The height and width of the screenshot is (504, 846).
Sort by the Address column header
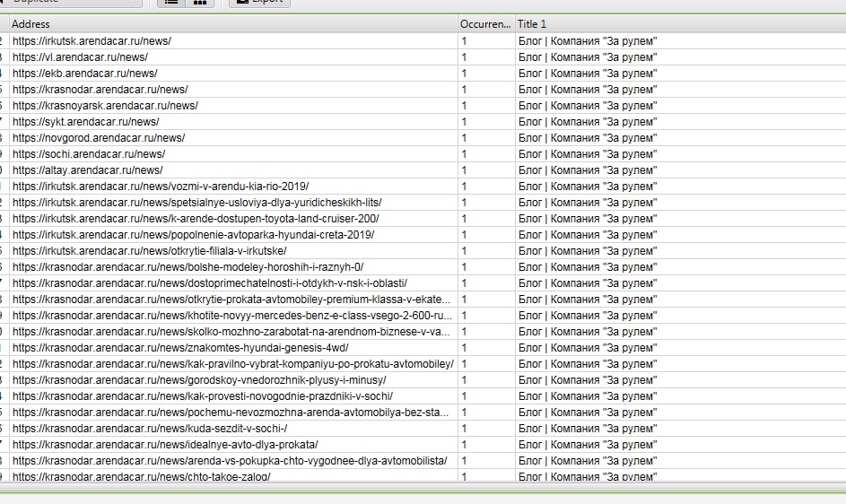[x=233, y=23]
